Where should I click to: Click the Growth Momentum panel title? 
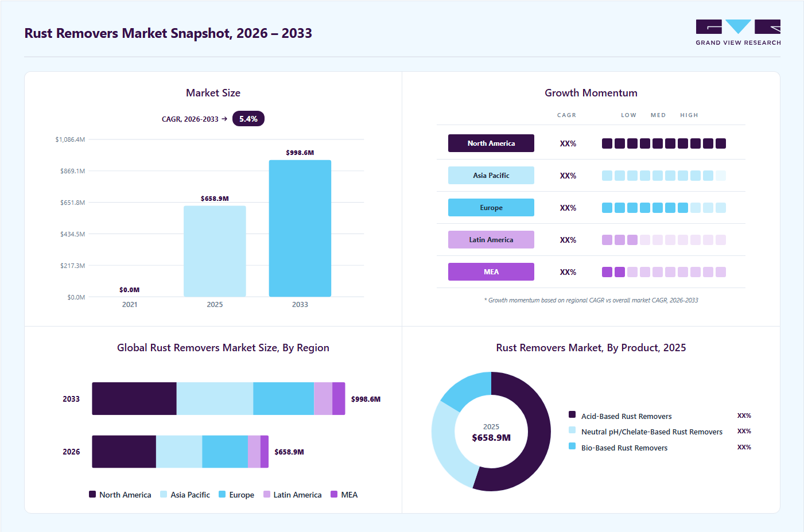tap(591, 93)
